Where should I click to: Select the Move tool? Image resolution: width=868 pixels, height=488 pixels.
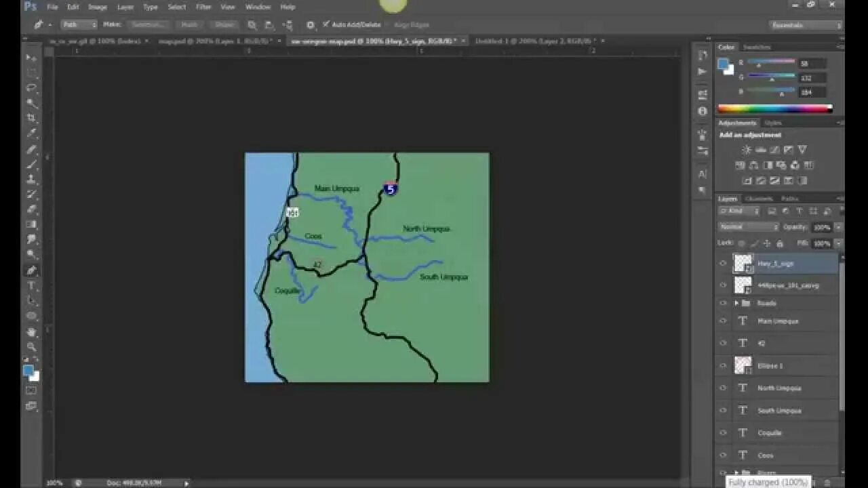tap(31, 58)
